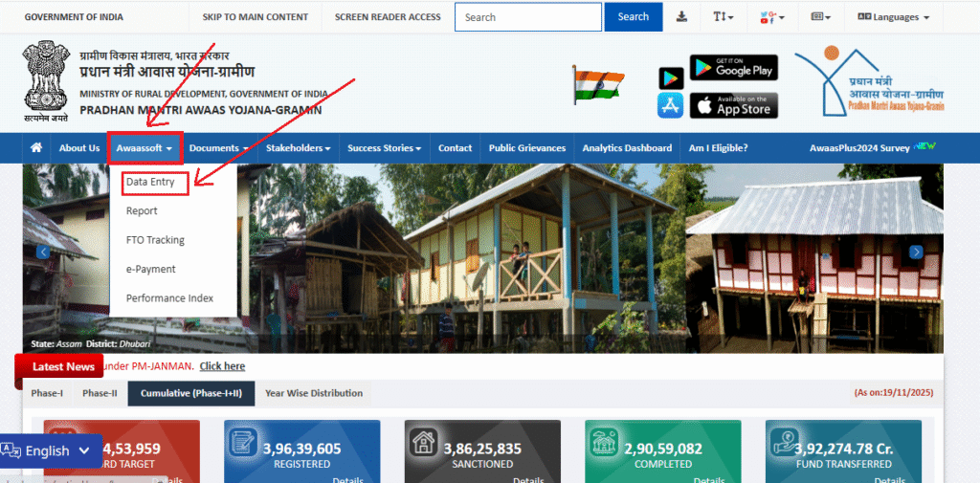Viewport: 980px width, 483px height.
Task: Go to the Home icon in navbar
Action: point(36,148)
